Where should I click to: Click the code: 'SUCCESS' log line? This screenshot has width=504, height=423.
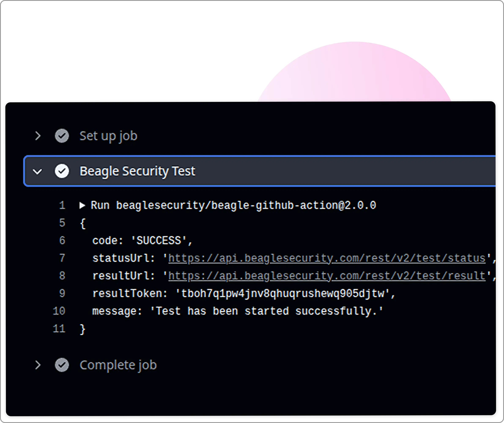pyautogui.click(x=142, y=241)
